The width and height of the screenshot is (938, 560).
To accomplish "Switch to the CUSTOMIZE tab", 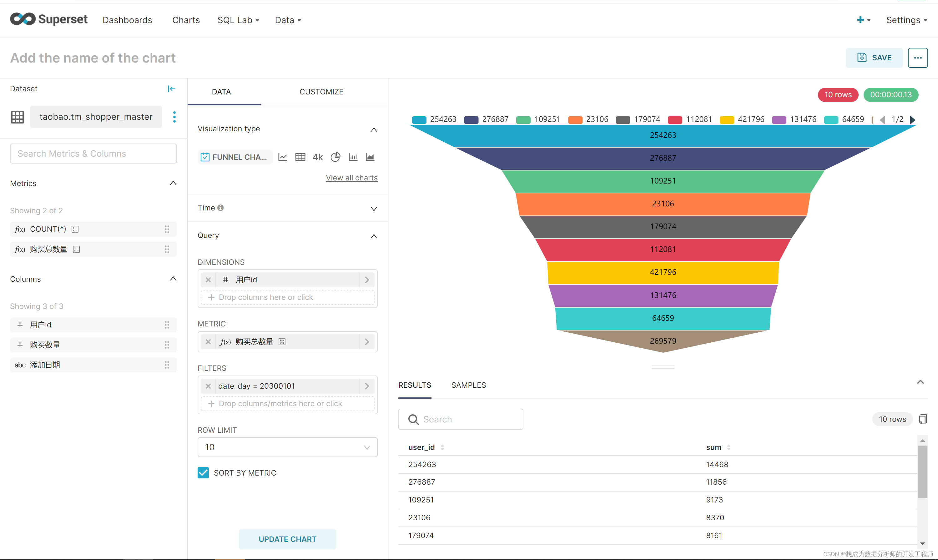I will pyautogui.click(x=321, y=91).
